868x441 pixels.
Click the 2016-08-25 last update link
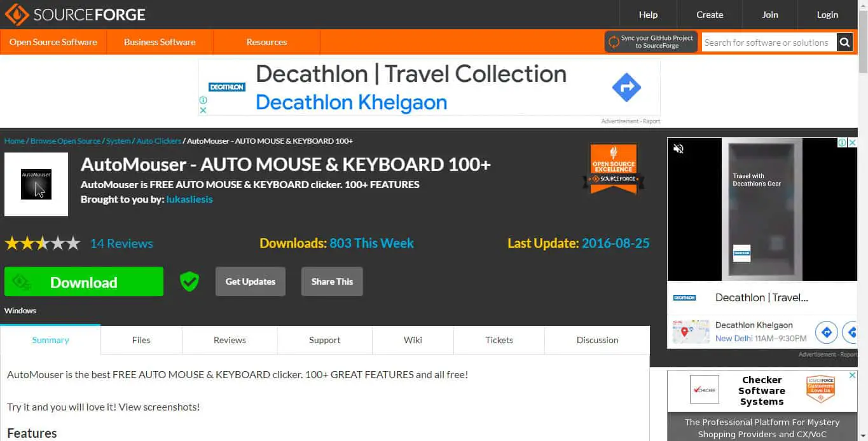pos(616,243)
